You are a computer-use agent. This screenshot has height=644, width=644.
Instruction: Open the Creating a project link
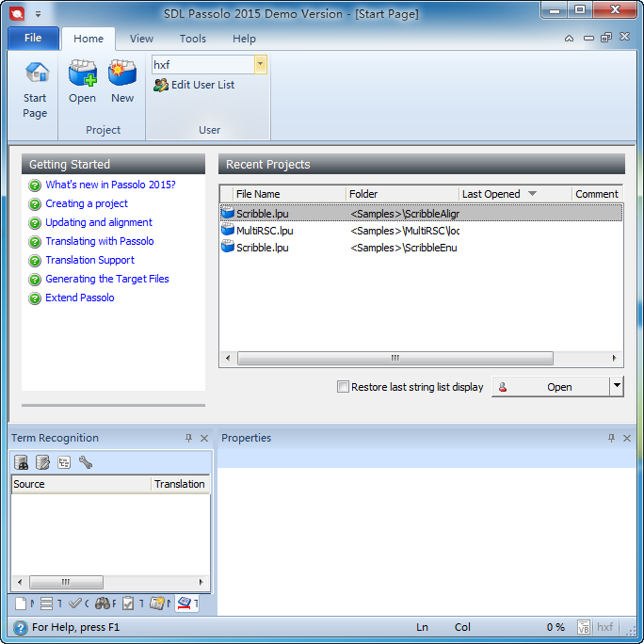87,203
